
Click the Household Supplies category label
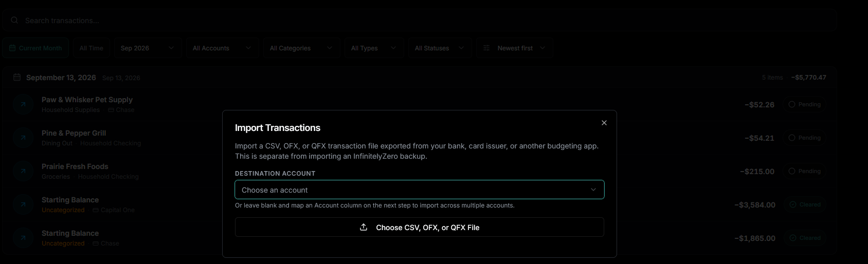coord(70,110)
